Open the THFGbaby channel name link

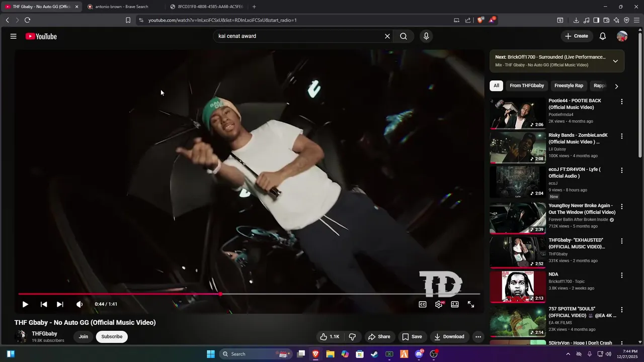click(44, 334)
